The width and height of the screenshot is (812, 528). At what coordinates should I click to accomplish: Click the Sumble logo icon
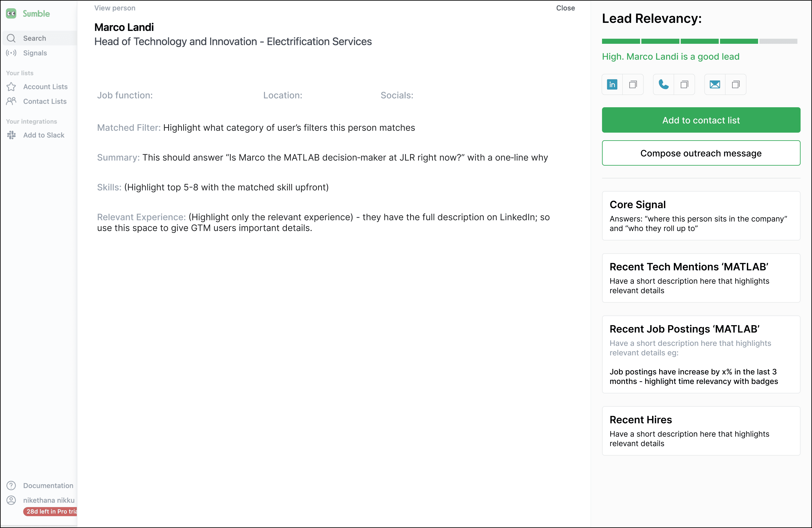[11, 14]
